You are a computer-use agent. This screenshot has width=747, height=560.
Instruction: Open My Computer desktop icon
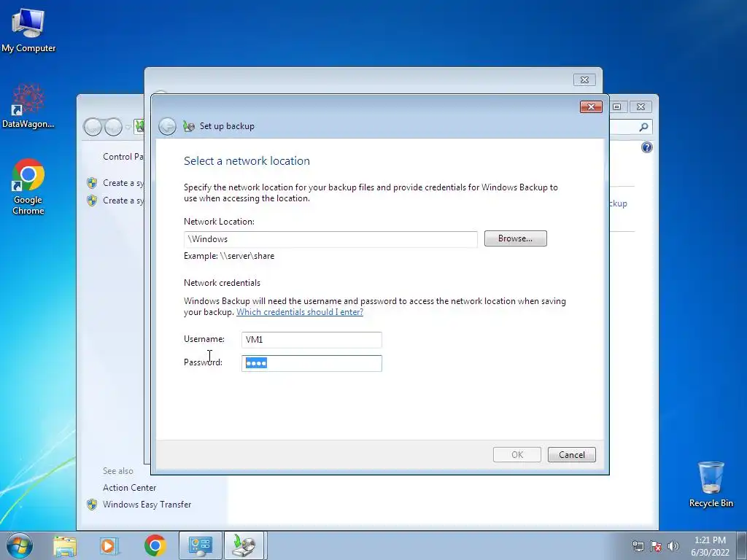[x=28, y=31]
